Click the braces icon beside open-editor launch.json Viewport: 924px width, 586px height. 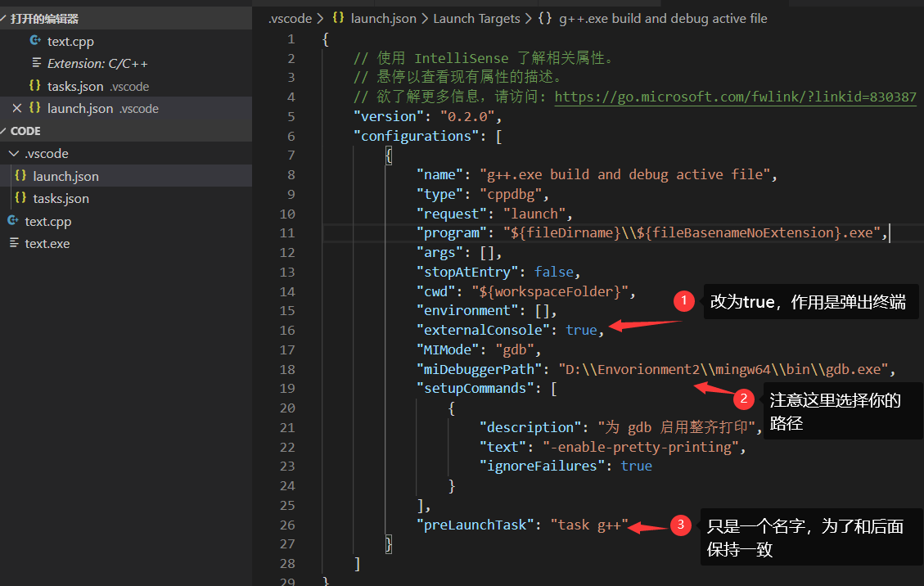[34, 108]
